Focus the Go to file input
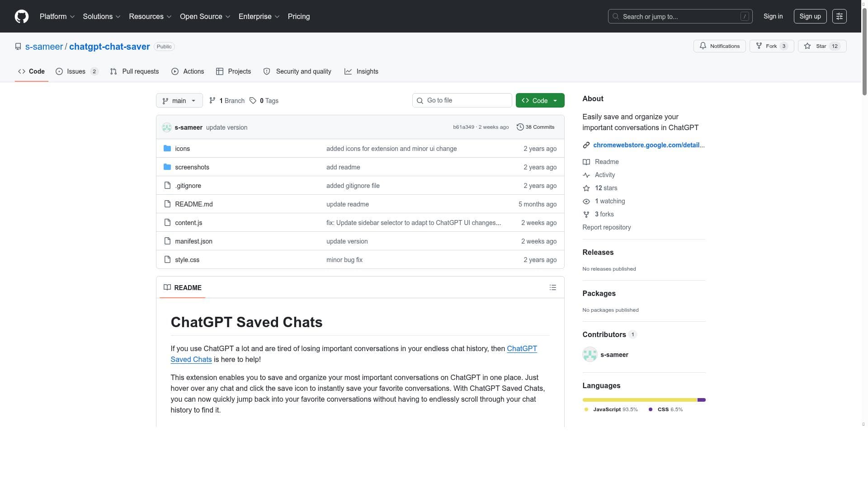This screenshot has height=488, width=868. coord(462,100)
